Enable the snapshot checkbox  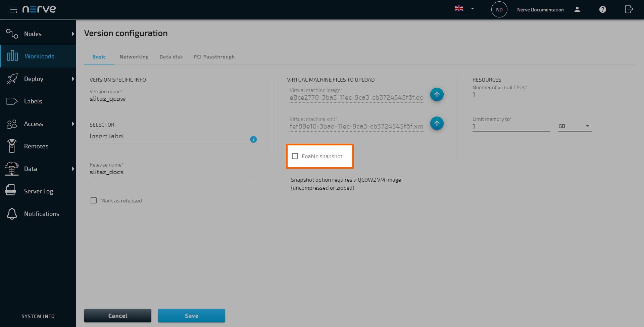pos(295,156)
